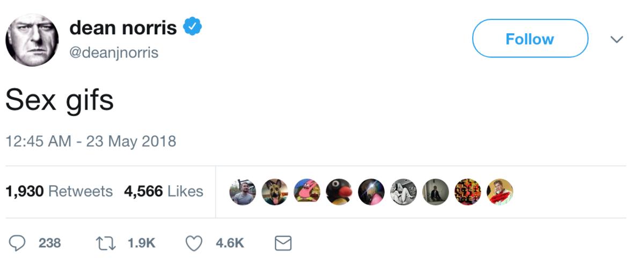Expand the tweet options chevron
Screen dimensions: 644x263
[x=617, y=40]
